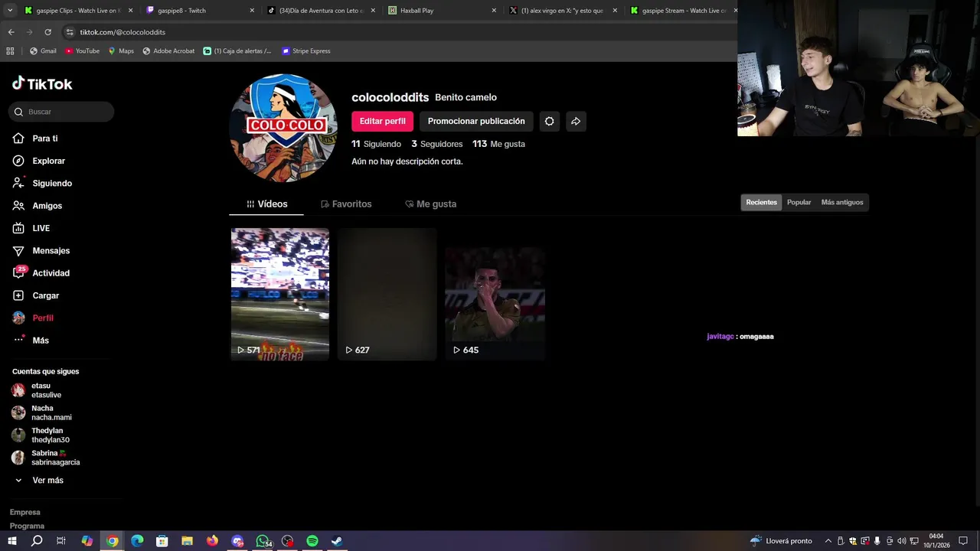980x551 pixels.
Task: Open followed account Sabrina
Action: coord(46,458)
